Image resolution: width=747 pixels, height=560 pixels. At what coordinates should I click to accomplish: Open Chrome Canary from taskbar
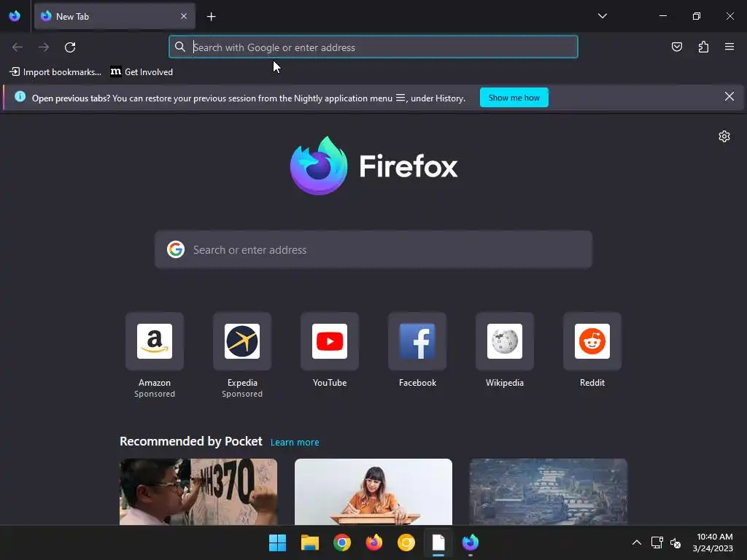[406, 542]
